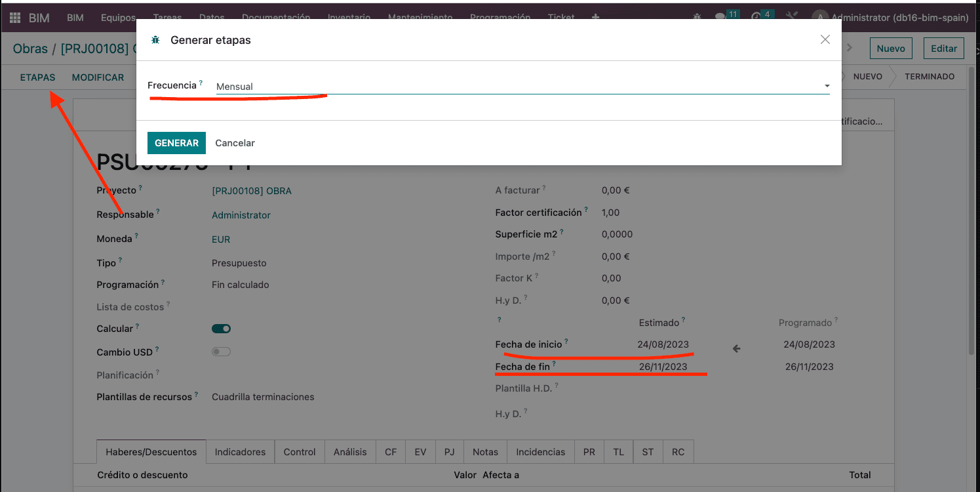The image size is (980, 492).
Task: Click the Administrator user avatar
Action: click(820, 18)
